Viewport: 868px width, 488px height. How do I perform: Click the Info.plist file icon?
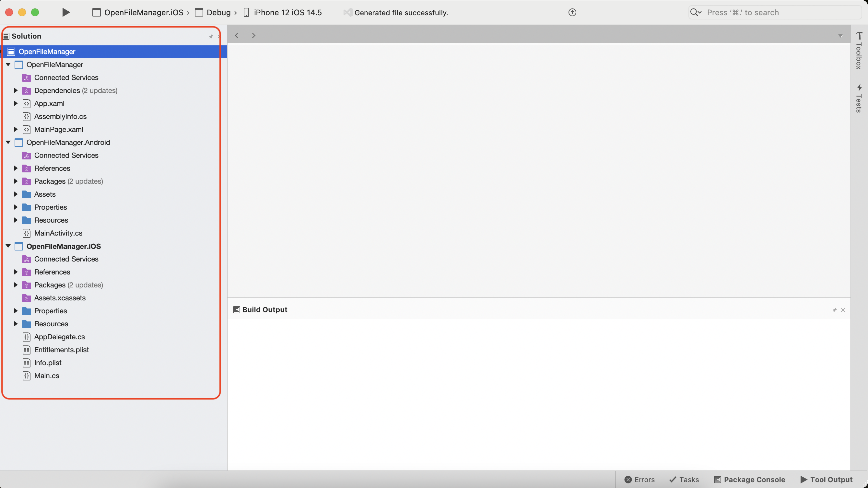(x=27, y=363)
